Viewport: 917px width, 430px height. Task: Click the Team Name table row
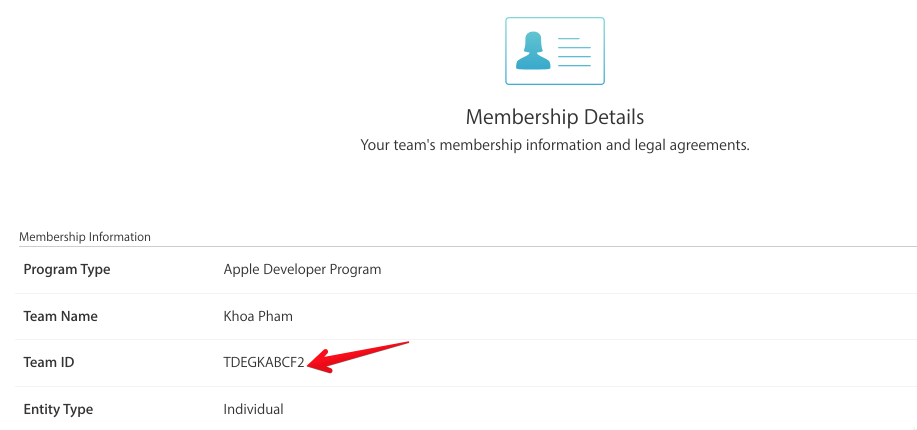coord(466,317)
